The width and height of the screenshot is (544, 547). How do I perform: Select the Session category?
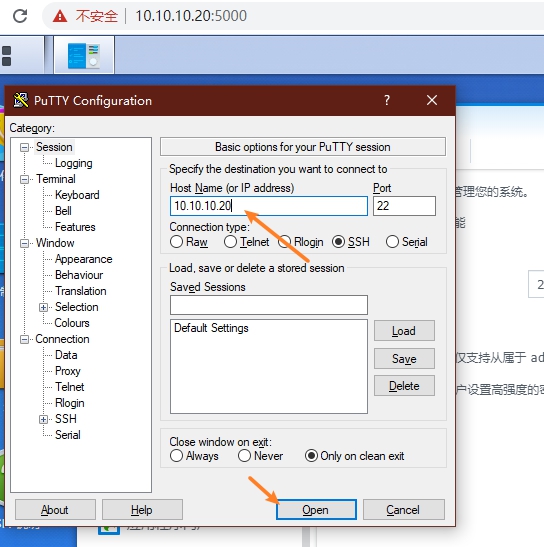tap(54, 147)
